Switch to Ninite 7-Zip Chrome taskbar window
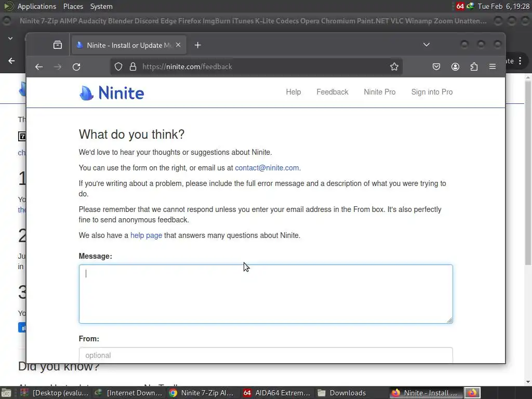Screen dimensions: 532x399 (x=202, y=393)
